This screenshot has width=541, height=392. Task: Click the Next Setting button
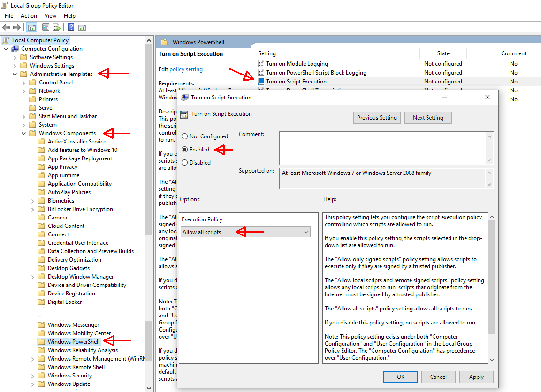(428, 118)
